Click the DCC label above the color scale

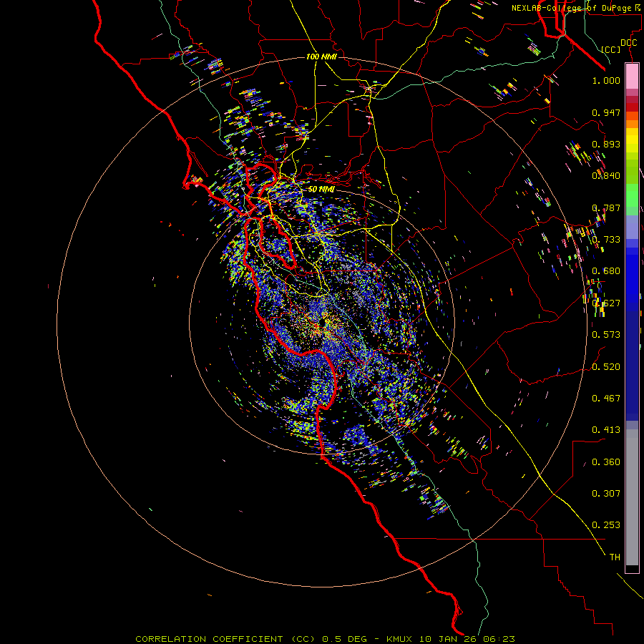pos(628,43)
